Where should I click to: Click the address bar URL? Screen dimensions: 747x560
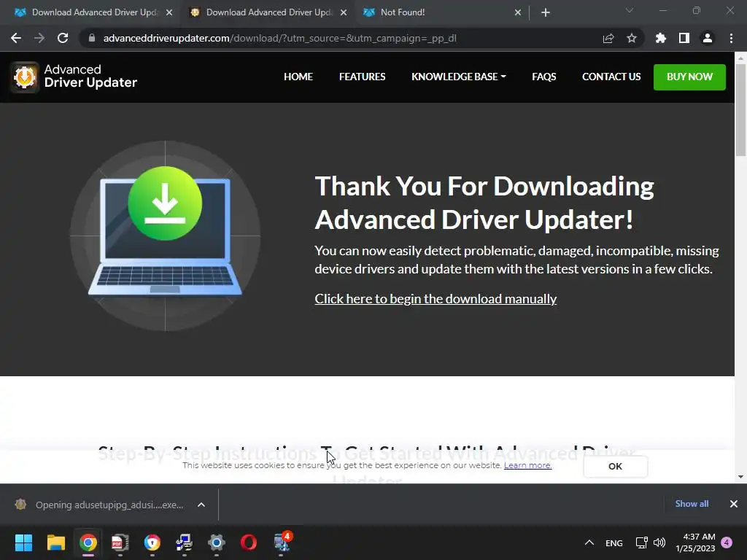pyautogui.click(x=279, y=38)
